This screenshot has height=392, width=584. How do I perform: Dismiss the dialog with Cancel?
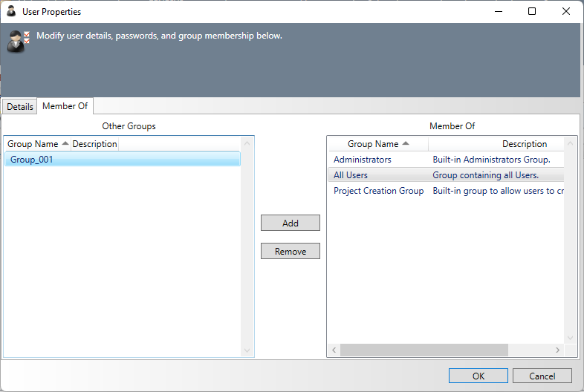click(542, 376)
